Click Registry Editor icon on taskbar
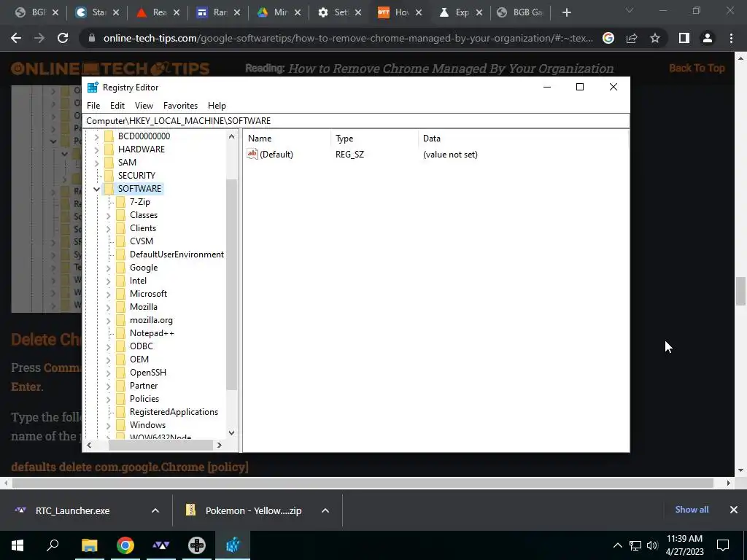The height and width of the screenshot is (560, 747). [233, 545]
